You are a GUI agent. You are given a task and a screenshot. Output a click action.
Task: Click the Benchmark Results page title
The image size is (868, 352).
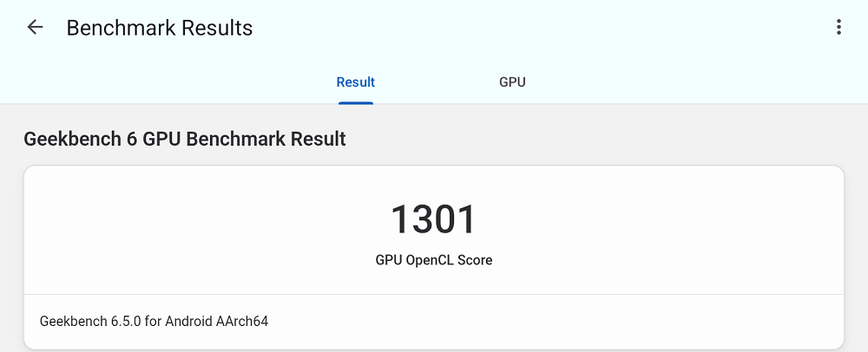pos(160,28)
